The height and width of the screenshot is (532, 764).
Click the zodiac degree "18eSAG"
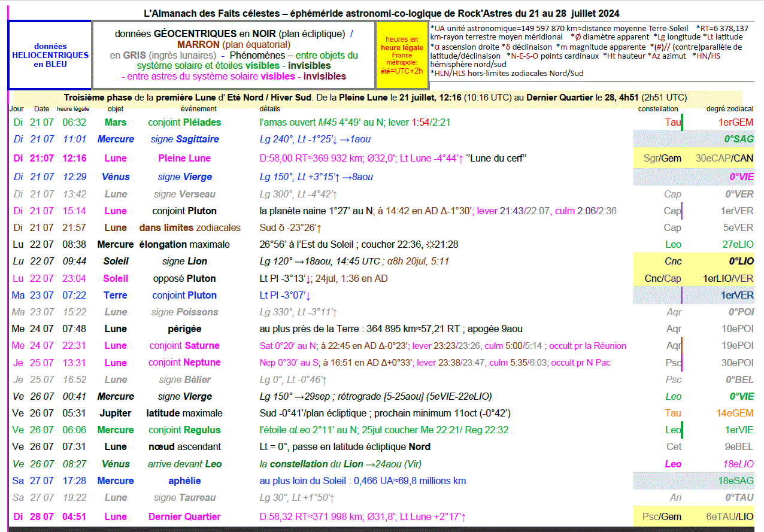tap(735, 481)
